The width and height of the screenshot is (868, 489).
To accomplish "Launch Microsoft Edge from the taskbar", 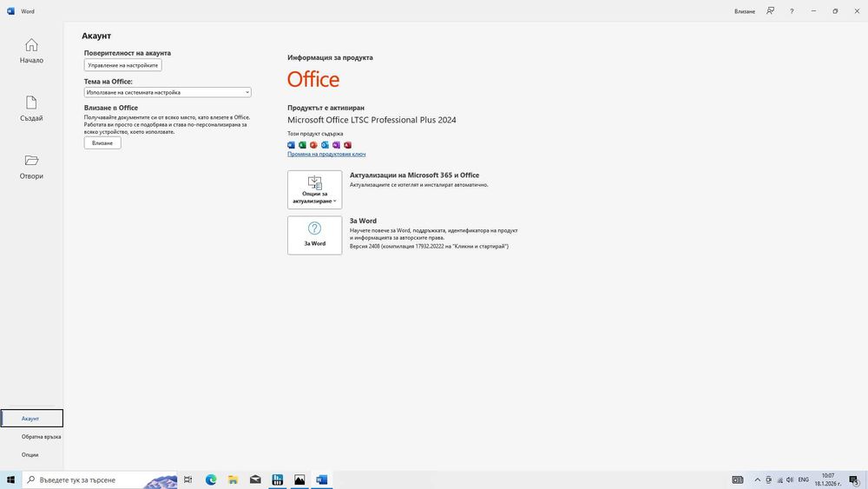I will (x=211, y=479).
